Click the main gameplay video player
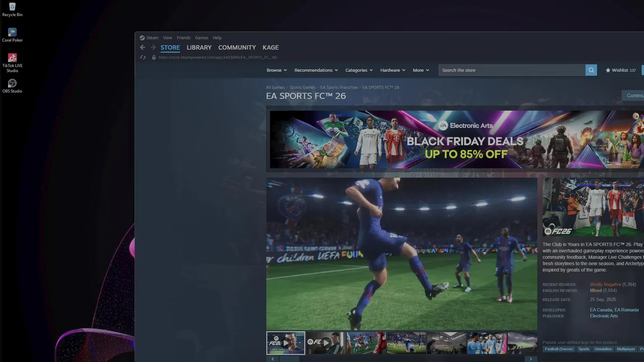Image resolution: width=644 pixels, height=362 pixels. [x=401, y=254]
